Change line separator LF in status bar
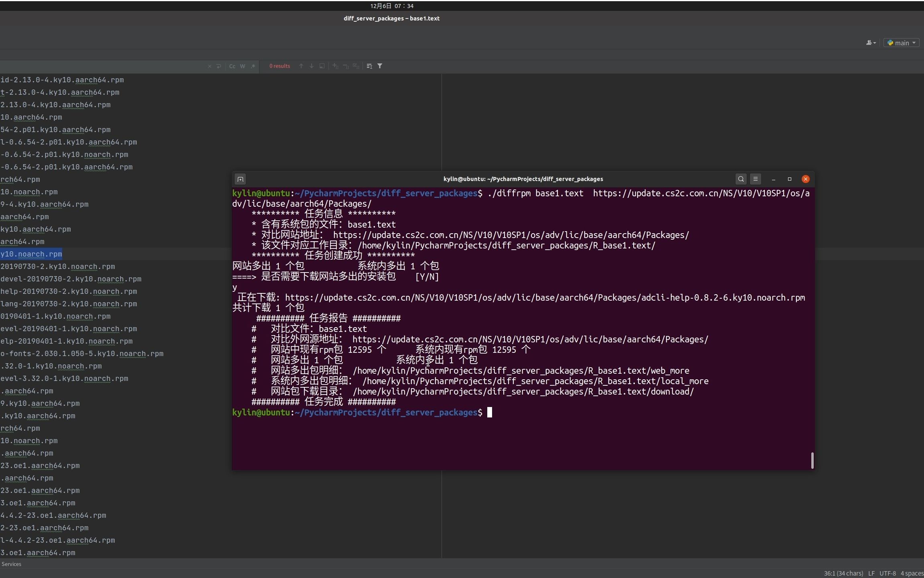This screenshot has width=924, height=578. pyautogui.click(x=871, y=573)
